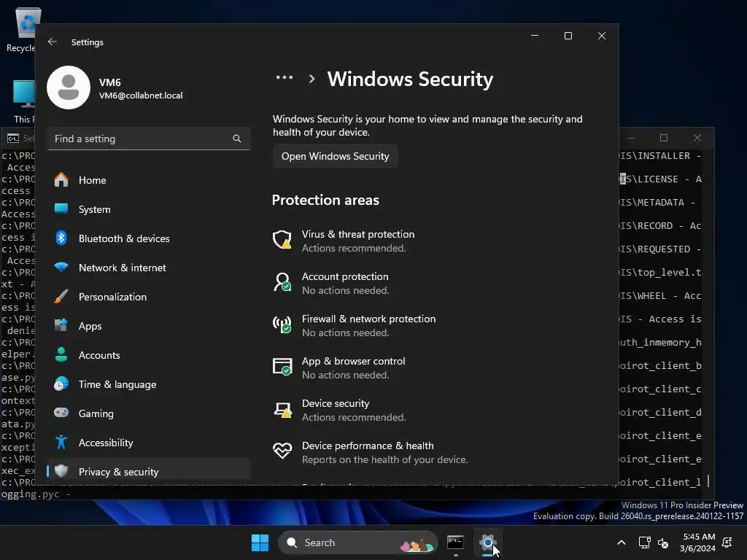Click the taskbar Search box

(357, 542)
